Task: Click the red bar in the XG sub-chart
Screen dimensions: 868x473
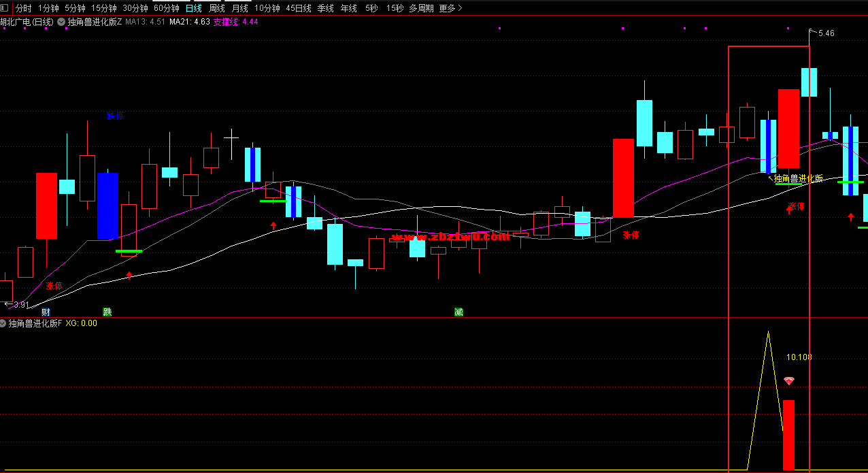Action: 788,435
